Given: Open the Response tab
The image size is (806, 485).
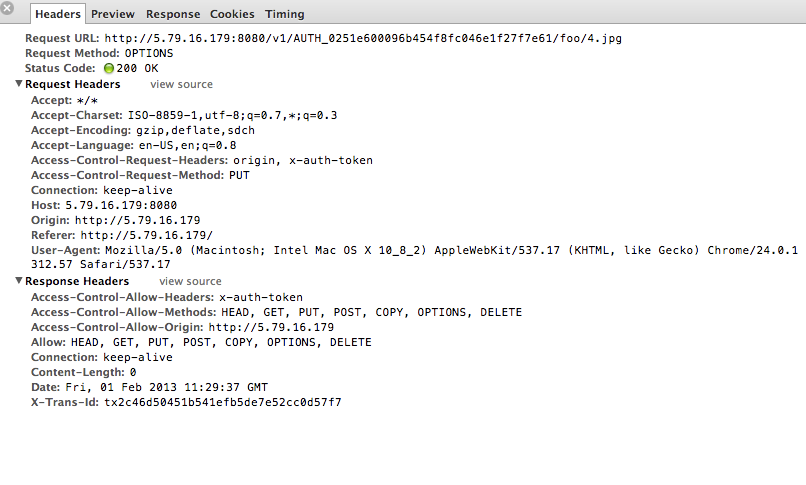Looking at the screenshot, I should (173, 14).
